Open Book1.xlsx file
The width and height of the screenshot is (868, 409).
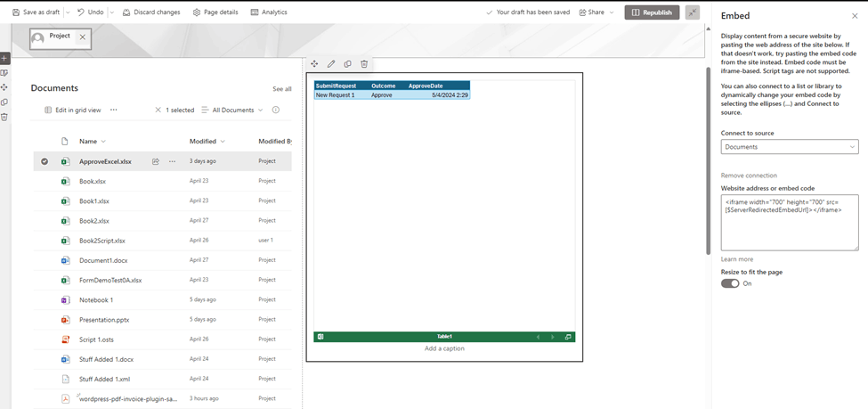pos(94,200)
